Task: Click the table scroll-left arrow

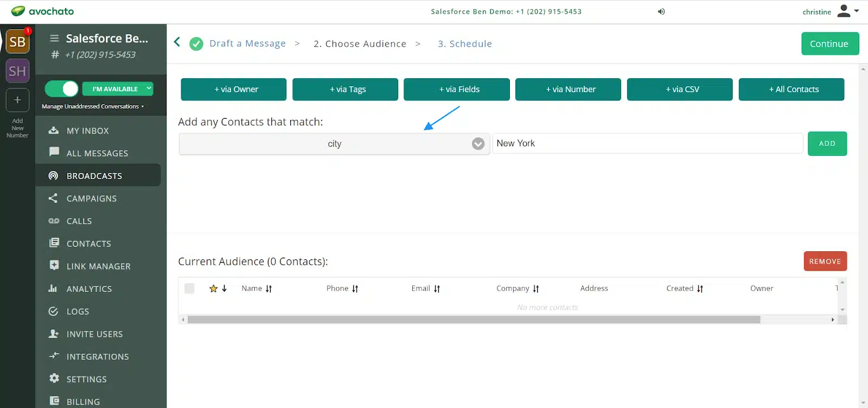Action: pyautogui.click(x=183, y=320)
